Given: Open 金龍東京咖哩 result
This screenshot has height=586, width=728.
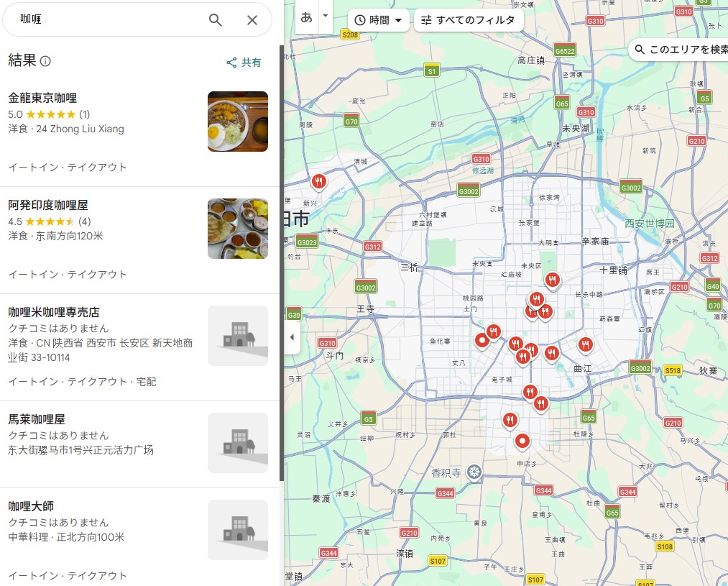Looking at the screenshot, I should [x=42, y=98].
